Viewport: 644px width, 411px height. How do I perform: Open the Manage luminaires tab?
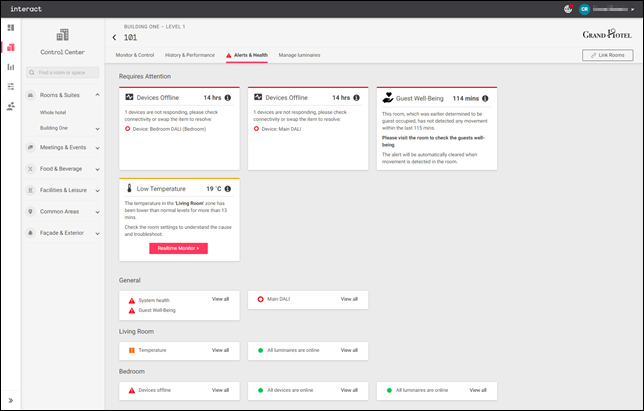pyautogui.click(x=299, y=55)
